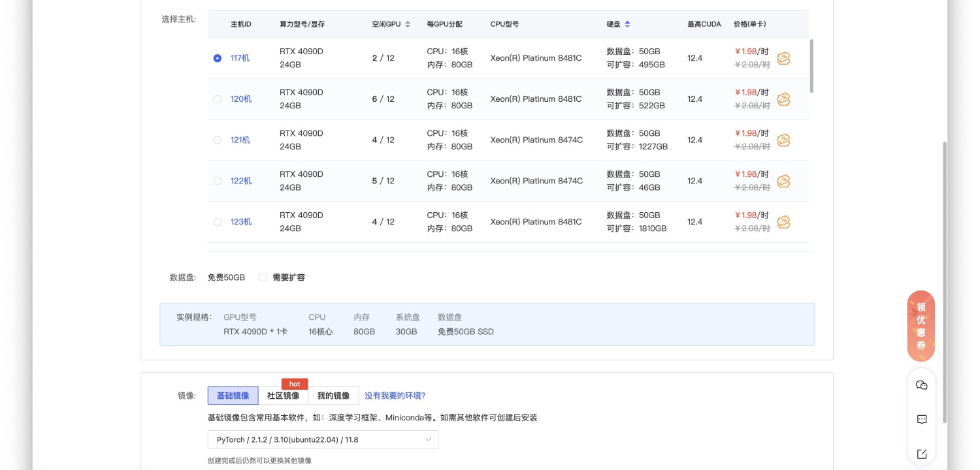The height and width of the screenshot is (470, 980).
Task: Click the Xeon(R) Platinum 8474C cell for 121机
Action: [536, 140]
